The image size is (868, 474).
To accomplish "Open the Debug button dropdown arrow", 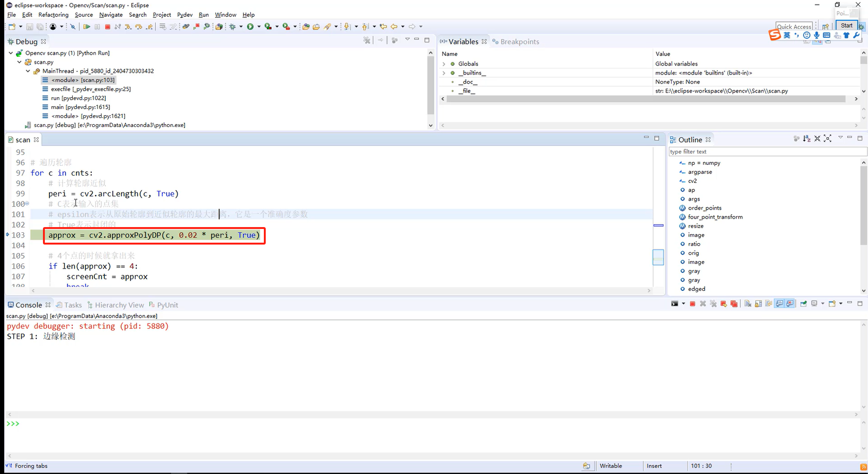I will tap(241, 27).
